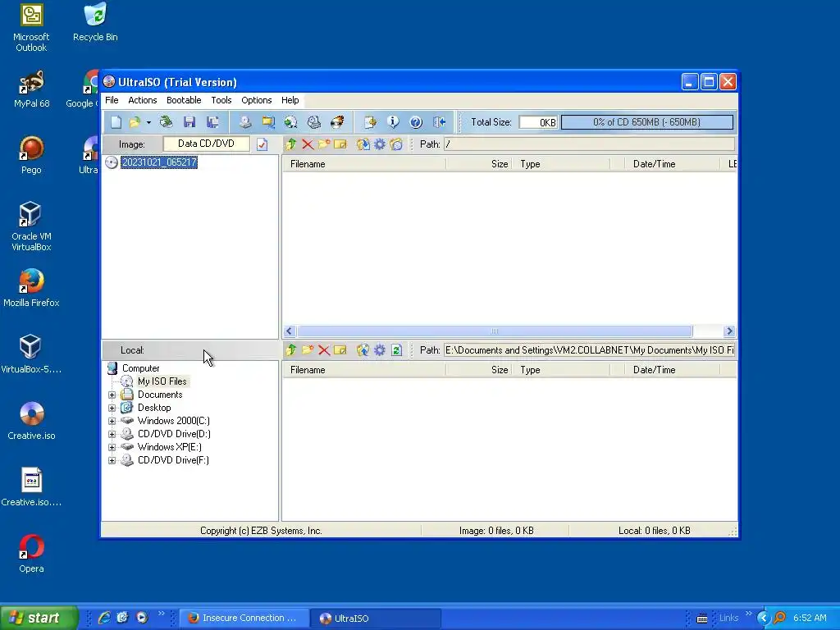
Task: Click the local pane Path field
Action: click(x=589, y=350)
